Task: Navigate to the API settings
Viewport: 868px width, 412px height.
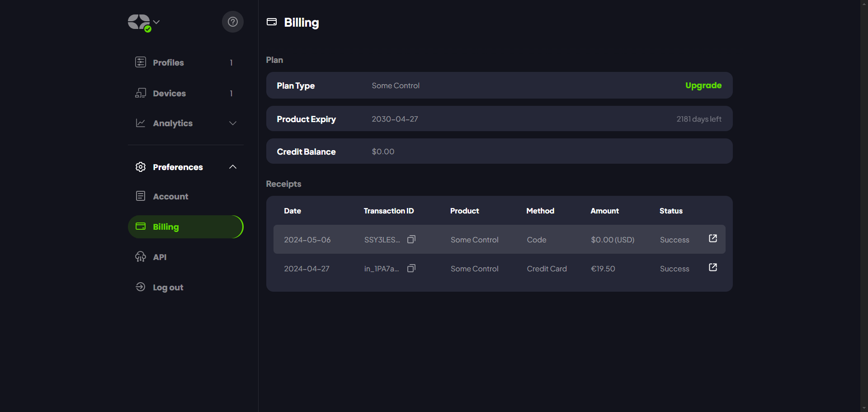Action: coord(160,257)
